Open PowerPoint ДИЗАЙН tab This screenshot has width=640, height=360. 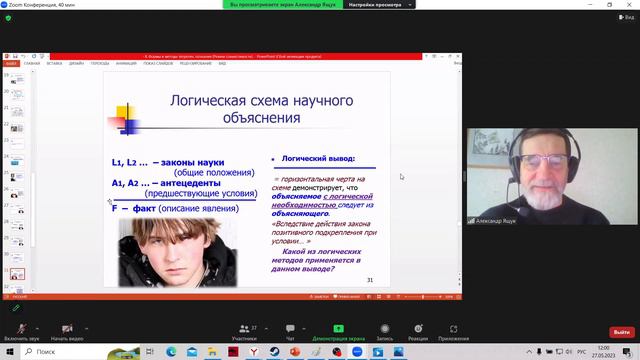pyautogui.click(x=76, y=64)
